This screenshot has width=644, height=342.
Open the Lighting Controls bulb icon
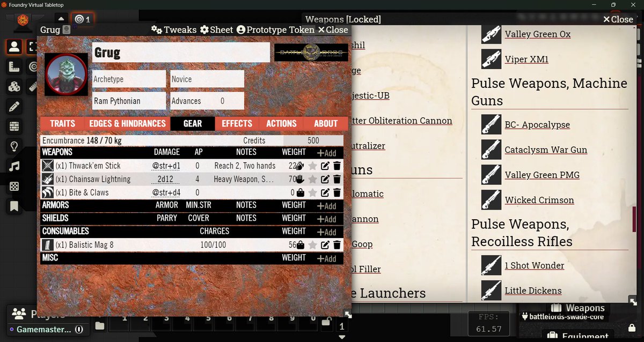pyautogui.click(x=14, y=146)
